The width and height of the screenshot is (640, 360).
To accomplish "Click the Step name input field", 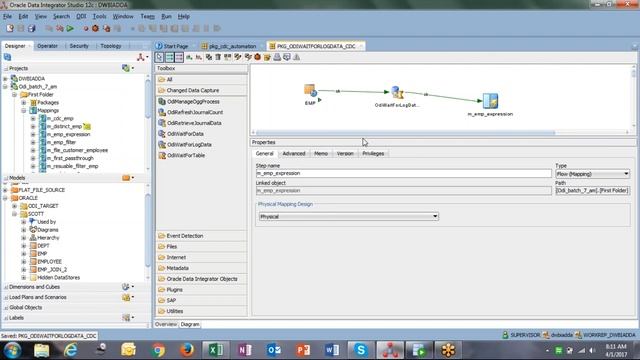I will pyautogui.click(x=403, y=173).
